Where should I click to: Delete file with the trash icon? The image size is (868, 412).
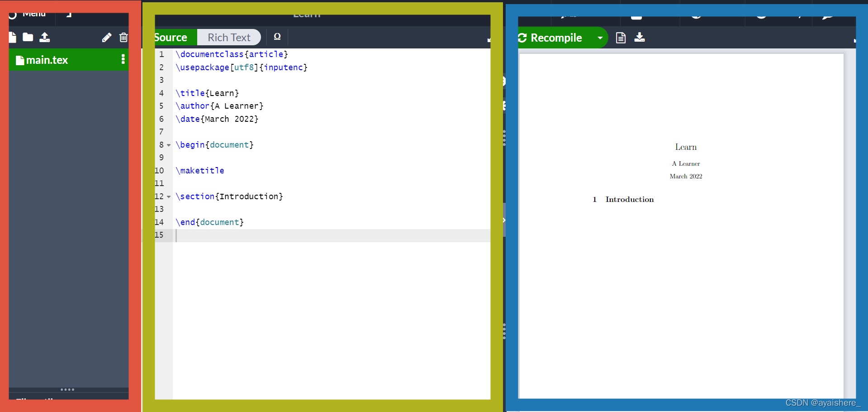[123, 38]
